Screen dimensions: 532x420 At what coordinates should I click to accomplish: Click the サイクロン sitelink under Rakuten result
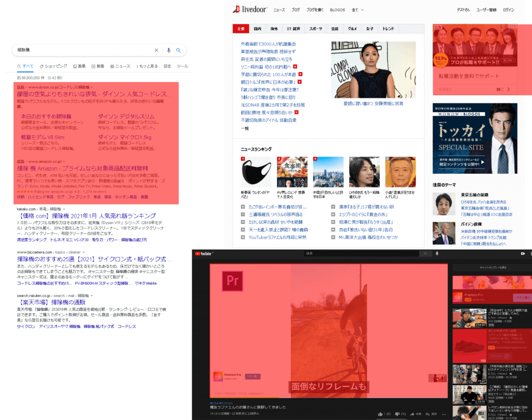pyautogui.click(x=26, y=326)
